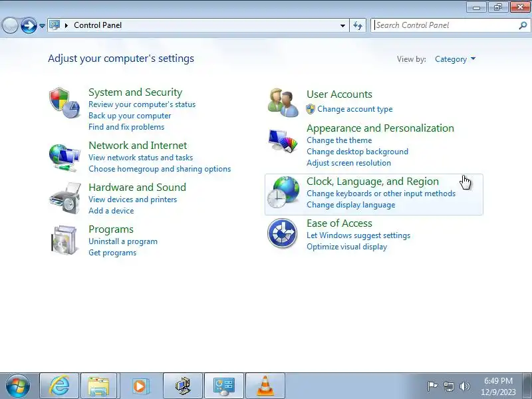Screen dimensions: 532x399
Task: Click View network status and tasks
Action: (x=140, y=158)
